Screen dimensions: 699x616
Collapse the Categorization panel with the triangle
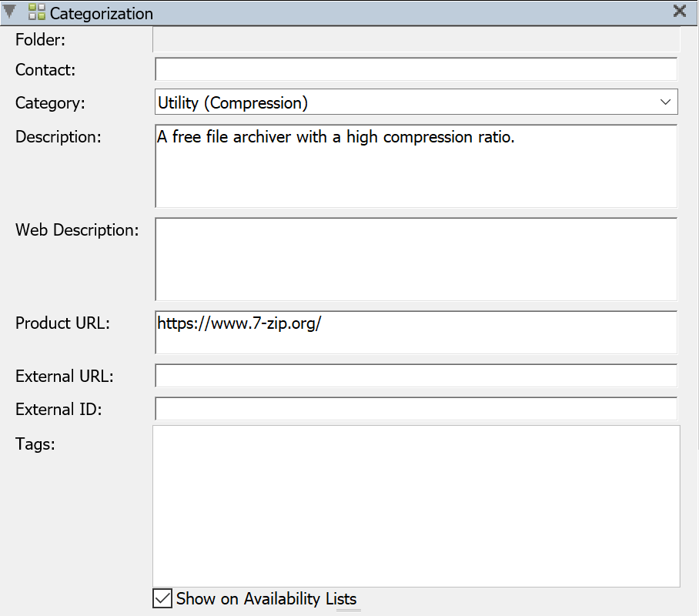[x=11, y=12]
